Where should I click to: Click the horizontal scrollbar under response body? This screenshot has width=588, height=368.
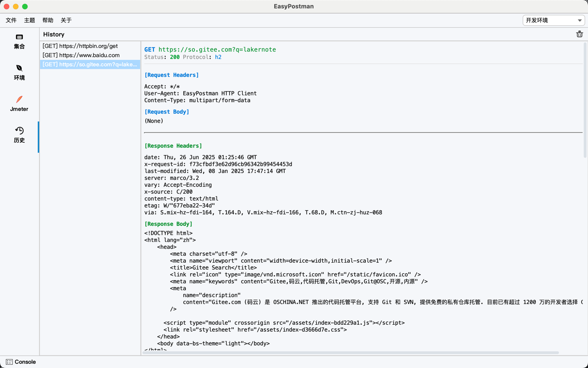(x=351, y=353)
